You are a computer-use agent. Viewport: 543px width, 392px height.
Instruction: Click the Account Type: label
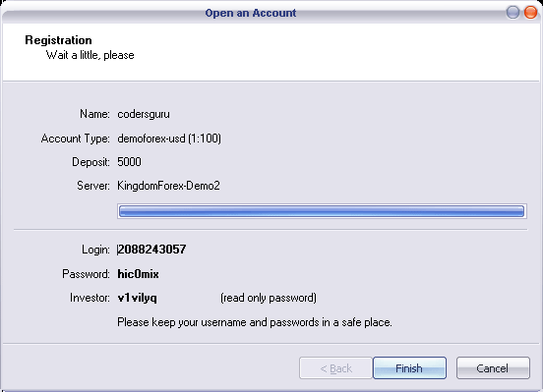(75, 139)
